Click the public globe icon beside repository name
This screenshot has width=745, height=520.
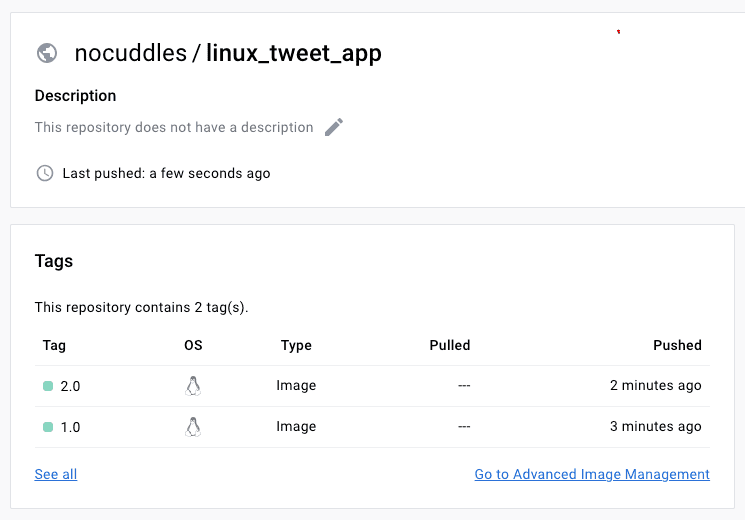(47, 53)
